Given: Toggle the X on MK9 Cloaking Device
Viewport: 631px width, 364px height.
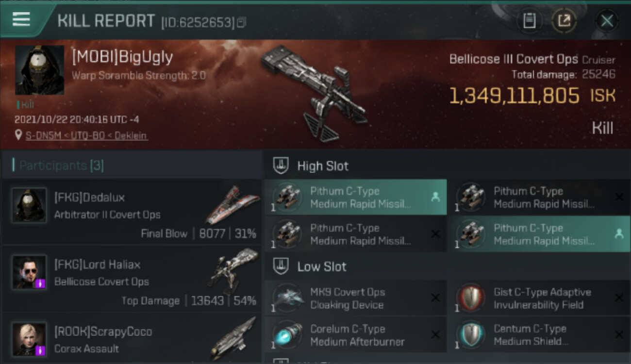Looking at the screenshot, I should (x=435, y=298).
